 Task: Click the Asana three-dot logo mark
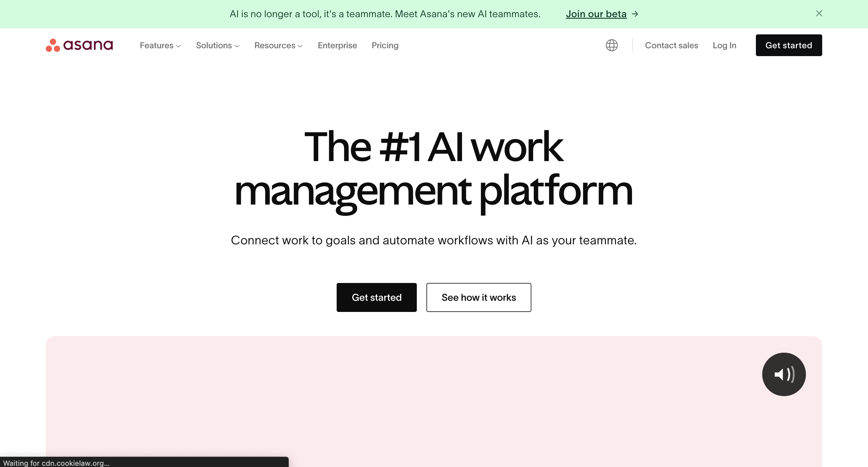tap(53, 45)
